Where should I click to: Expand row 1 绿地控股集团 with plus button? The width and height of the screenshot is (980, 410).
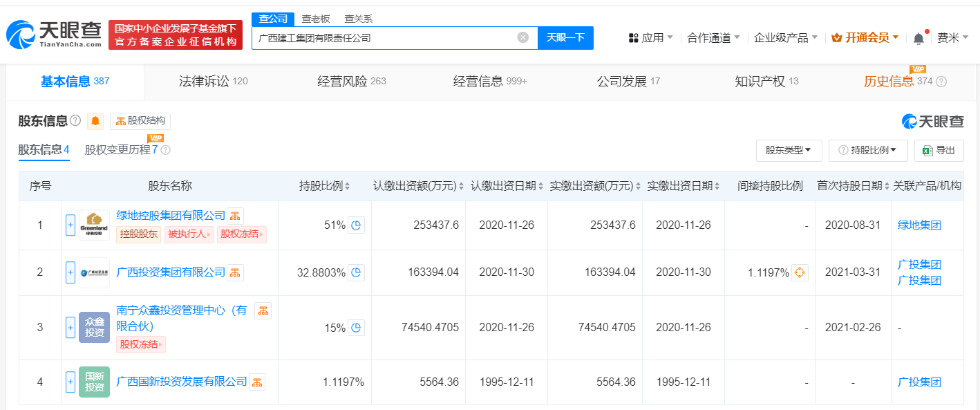[70, 225]
